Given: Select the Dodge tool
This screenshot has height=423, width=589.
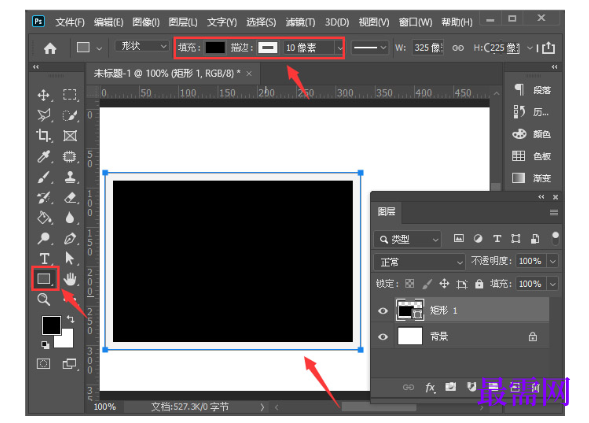Looking at the screenshot, I should [x=44, y=238].
